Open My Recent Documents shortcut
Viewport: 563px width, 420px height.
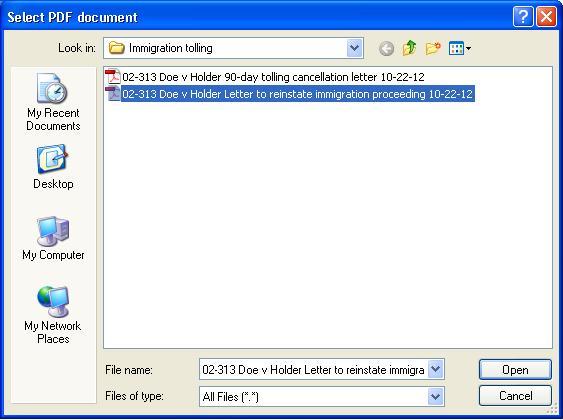tap(53, 102)
